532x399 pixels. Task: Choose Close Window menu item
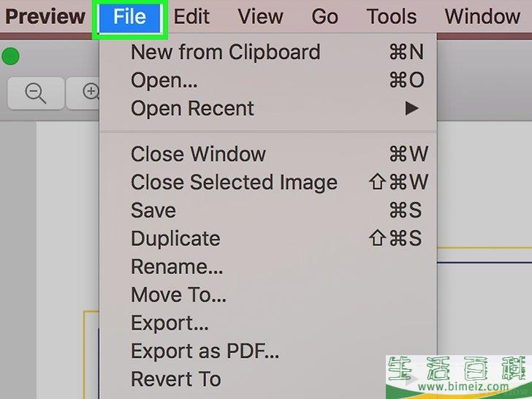268,154
